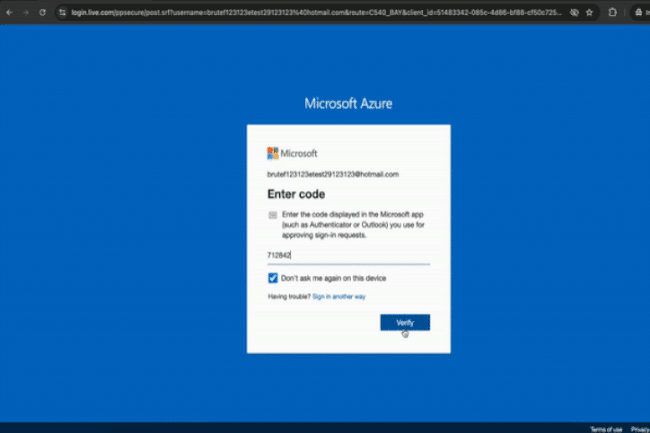Open the browser extensions puzzle icon
This screenshot has width=650, height=433.
[x=612, y=12]
